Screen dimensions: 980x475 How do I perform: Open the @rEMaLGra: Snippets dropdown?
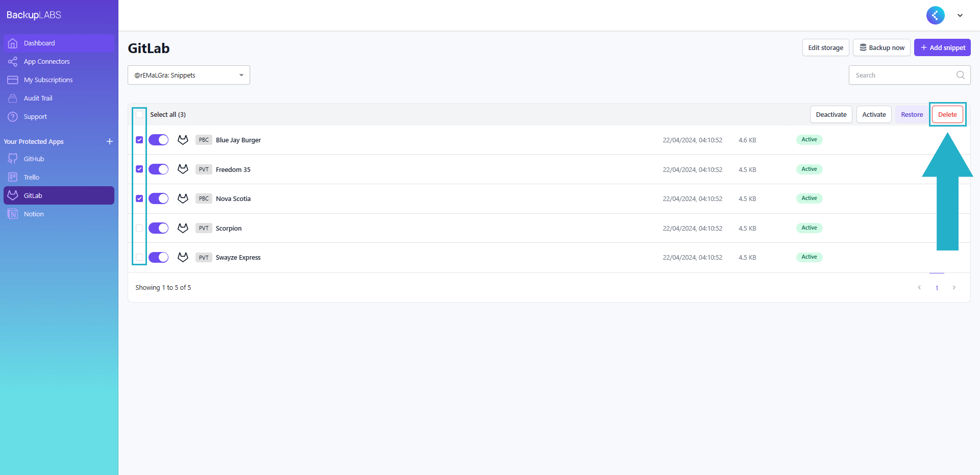coord(189,75)
